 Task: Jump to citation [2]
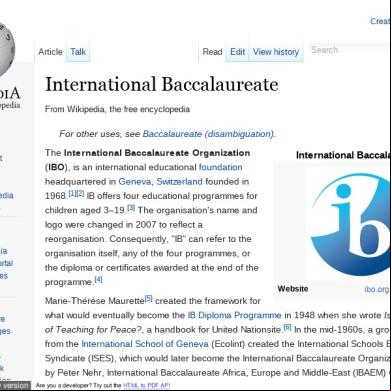[x=80, y=193]
